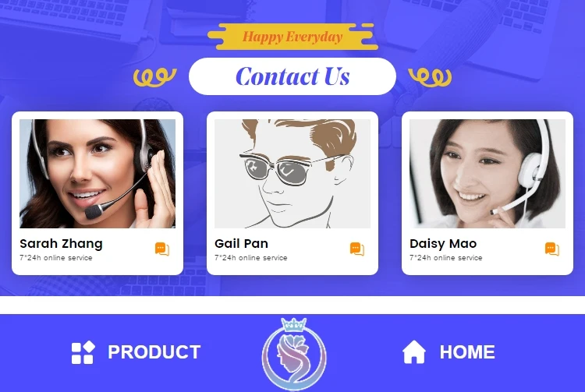Select the Sarah Zhang name text

pos(61,244)
